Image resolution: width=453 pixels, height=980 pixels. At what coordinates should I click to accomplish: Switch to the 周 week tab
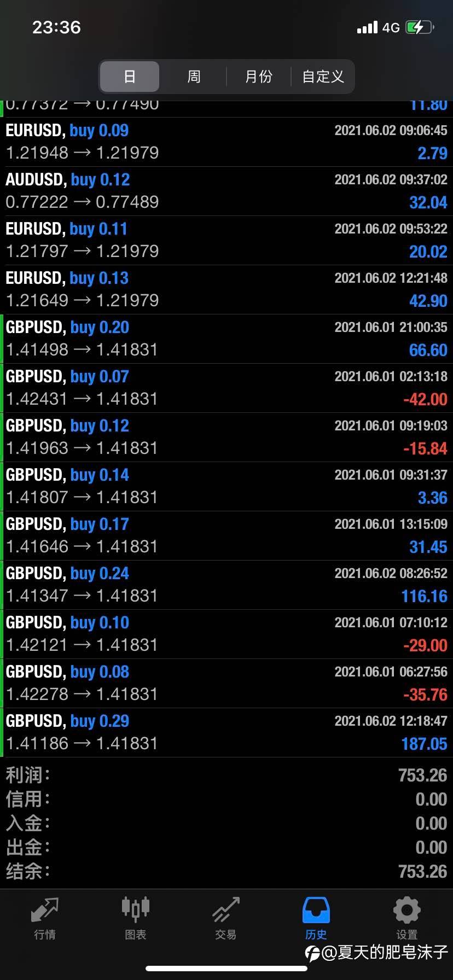tap(194, 77)
